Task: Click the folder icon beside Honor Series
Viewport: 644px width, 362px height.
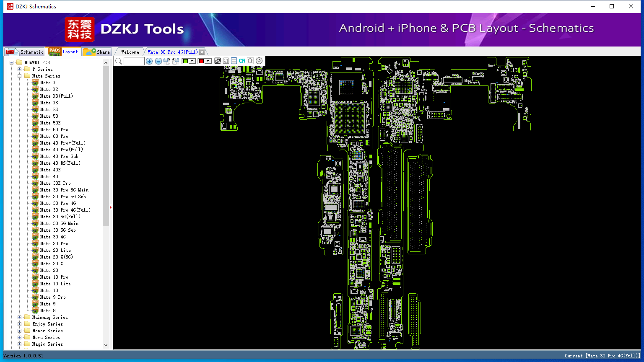Action: (x=27, y=331)
